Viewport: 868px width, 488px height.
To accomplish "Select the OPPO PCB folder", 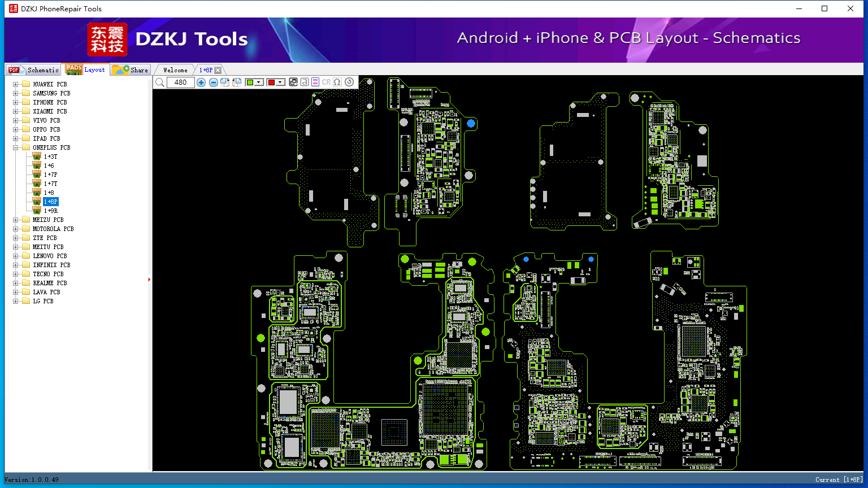I will tap(46, 129).
